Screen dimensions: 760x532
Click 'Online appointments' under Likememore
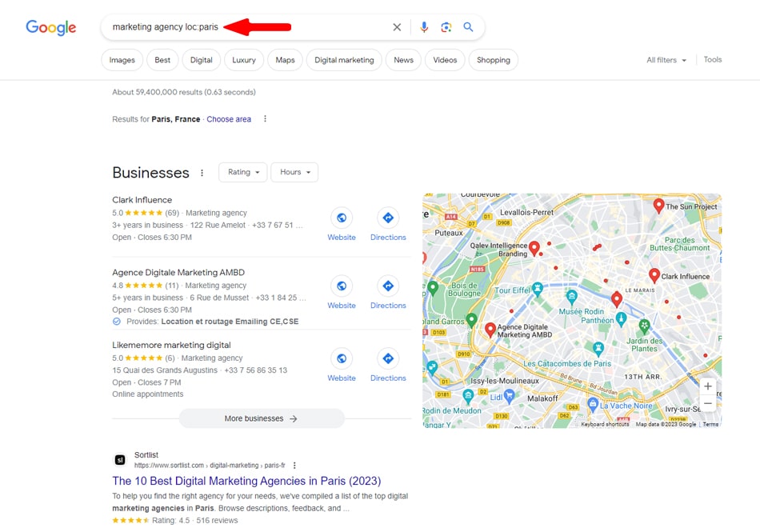pyautogui.click(x=148, y=394)
